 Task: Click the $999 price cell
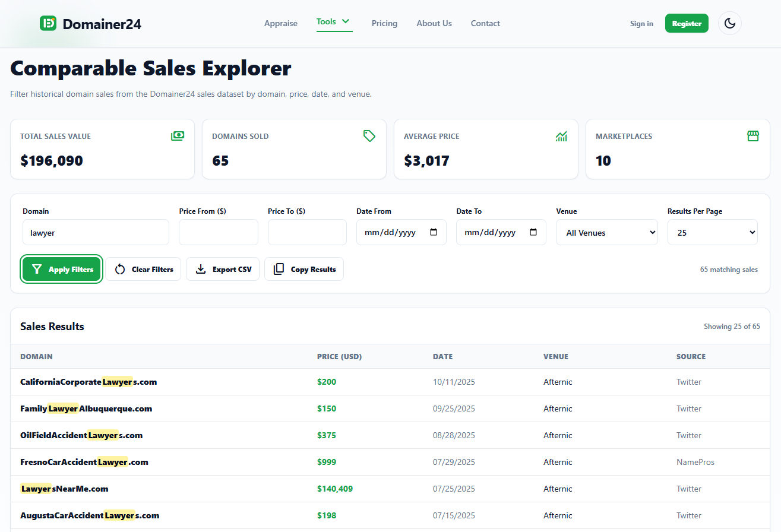tap(327, 462)
